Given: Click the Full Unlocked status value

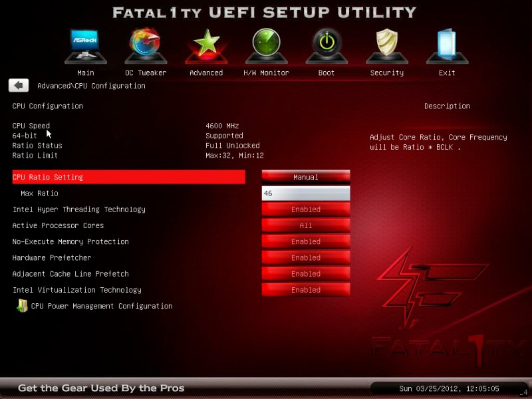Looking at the screenshot, I should point(232,146).
